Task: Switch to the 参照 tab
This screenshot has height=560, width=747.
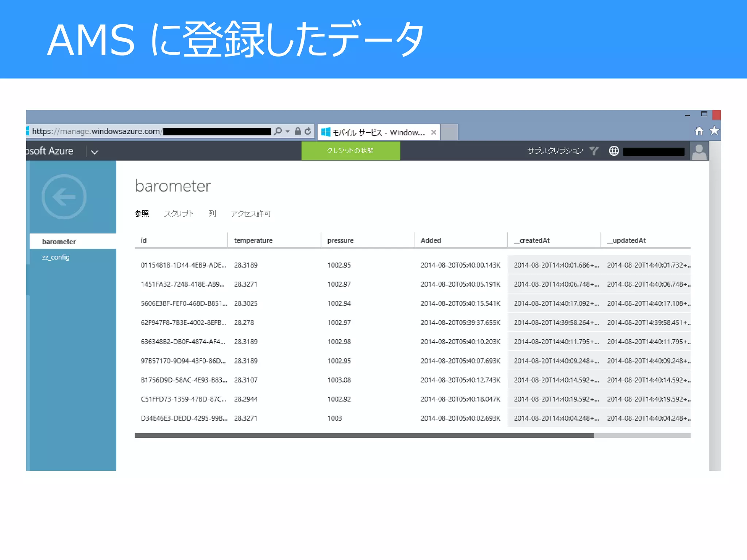Action: point(142,213)
